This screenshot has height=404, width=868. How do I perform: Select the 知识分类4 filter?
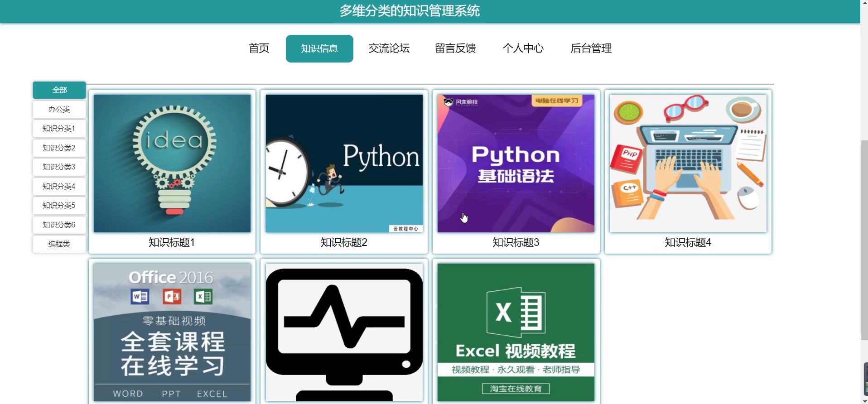pyautogui.click(x=59, y=186)
